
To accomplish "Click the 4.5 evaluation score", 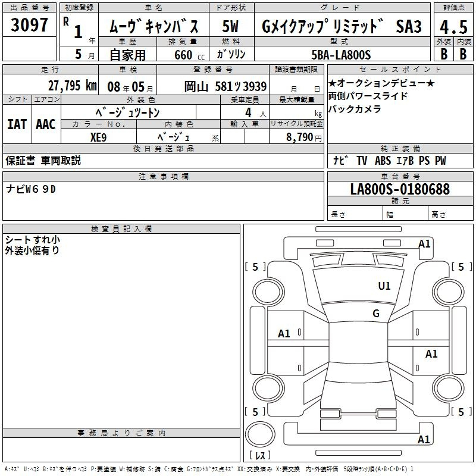I will (x=453, y=27).
